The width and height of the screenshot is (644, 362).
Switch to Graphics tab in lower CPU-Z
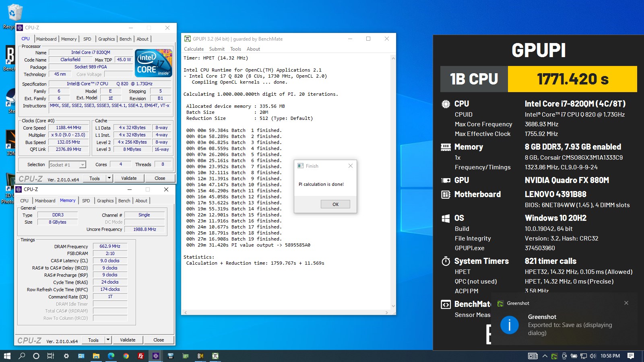click(x=105, y=201)
